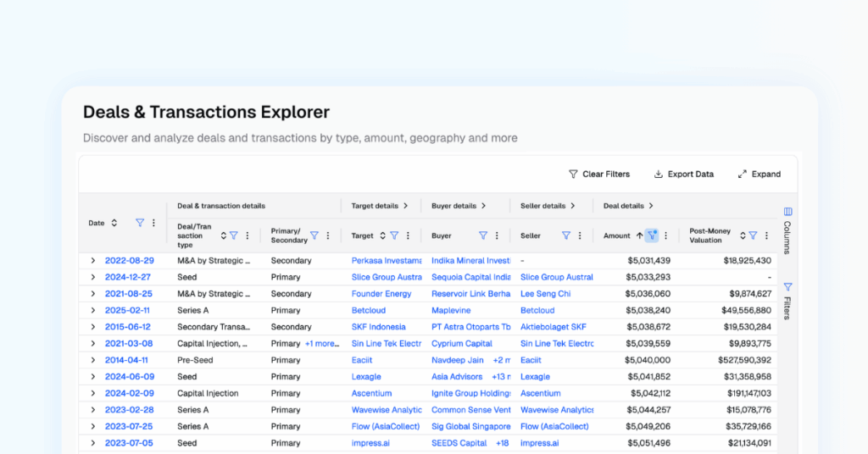Expand the Target details column group
Screen dimensions: 868x454
click(405, 206)
